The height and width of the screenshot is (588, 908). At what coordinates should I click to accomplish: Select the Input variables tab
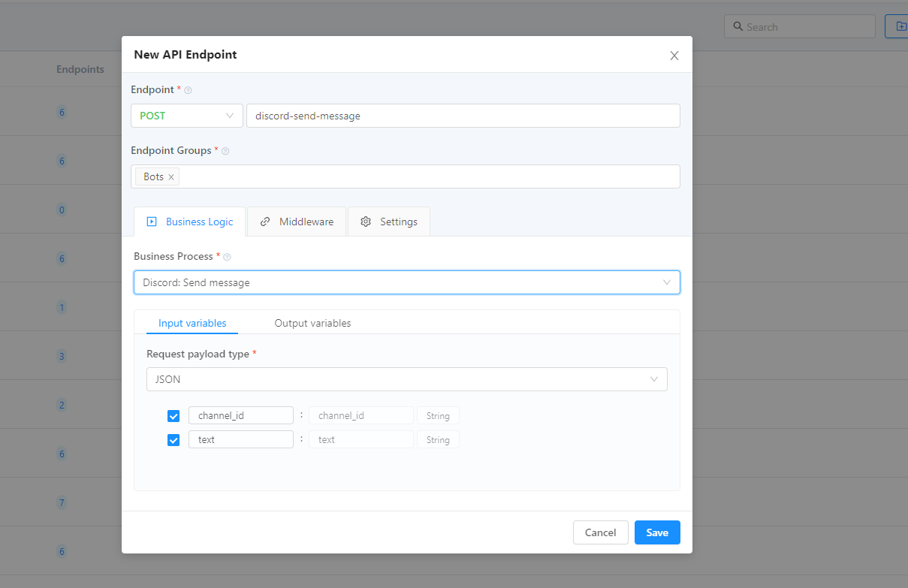(x=192, y=323)
